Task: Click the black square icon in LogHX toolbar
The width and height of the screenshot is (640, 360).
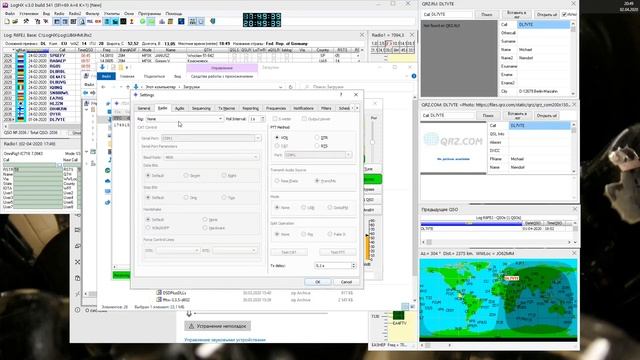Action: point(123,21)
